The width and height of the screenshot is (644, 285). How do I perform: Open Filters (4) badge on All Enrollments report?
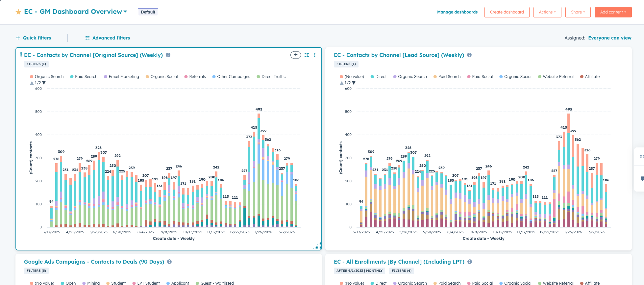click(x=401, y=271)
